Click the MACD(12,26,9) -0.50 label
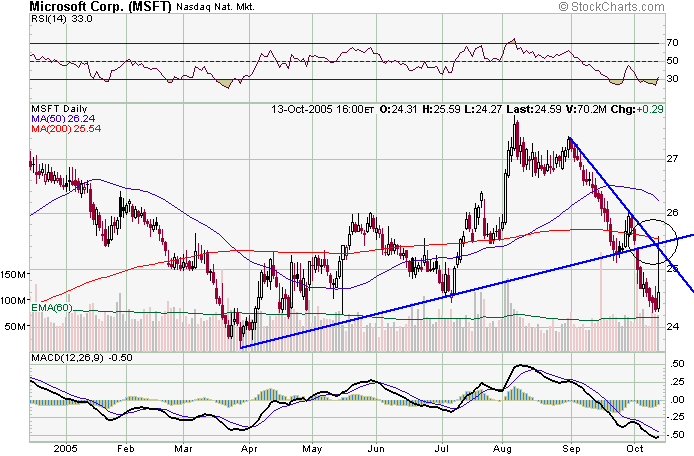 (82, 358)
